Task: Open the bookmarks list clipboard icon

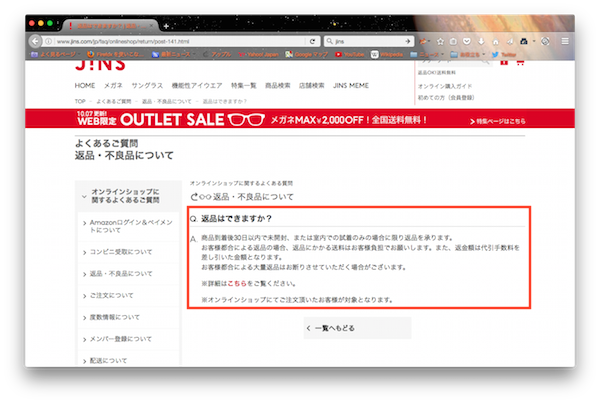Action: pyautogui.click(x=453, y=41)
